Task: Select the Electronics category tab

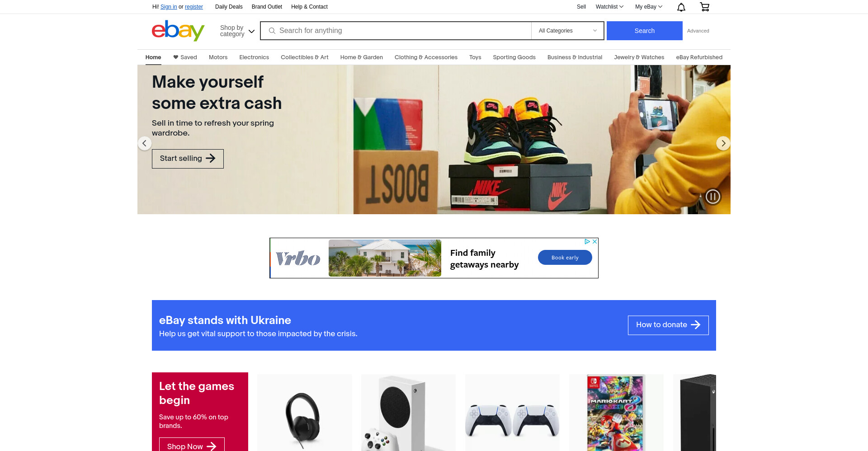Action: click(254, 57)
